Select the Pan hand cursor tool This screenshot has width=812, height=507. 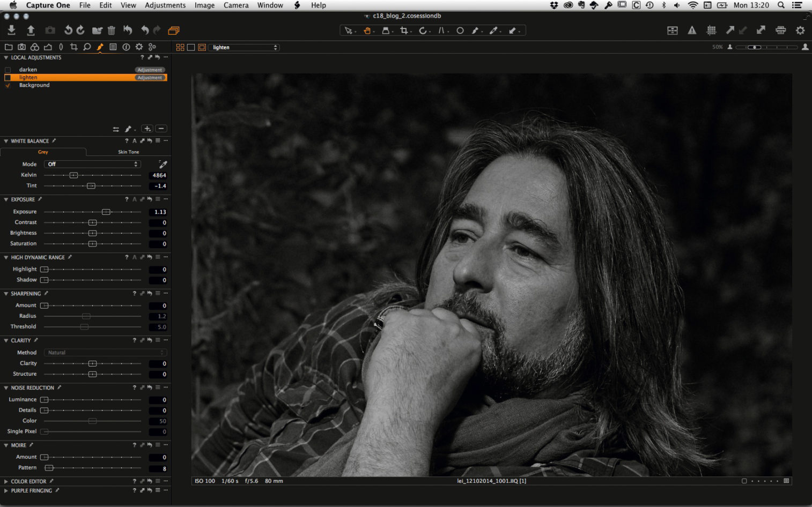point(367,31)
